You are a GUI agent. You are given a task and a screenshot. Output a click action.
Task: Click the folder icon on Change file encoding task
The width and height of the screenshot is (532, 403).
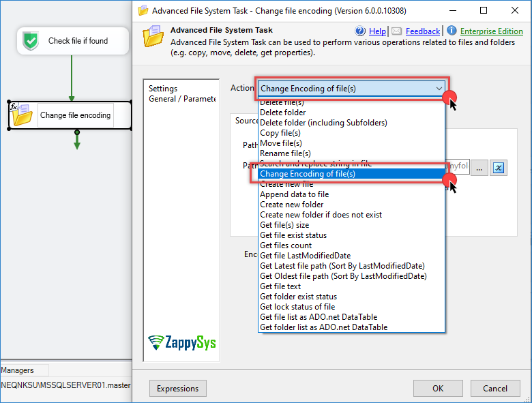click(x=22, y=115)
